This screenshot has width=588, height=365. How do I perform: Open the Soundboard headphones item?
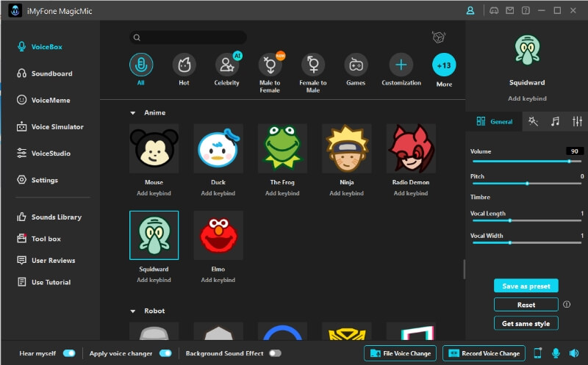pos(45,73)
